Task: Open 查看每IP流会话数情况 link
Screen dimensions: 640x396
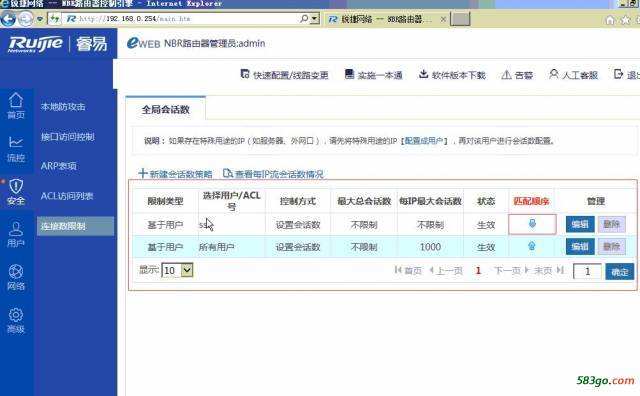Action: (x=273, y=174)
